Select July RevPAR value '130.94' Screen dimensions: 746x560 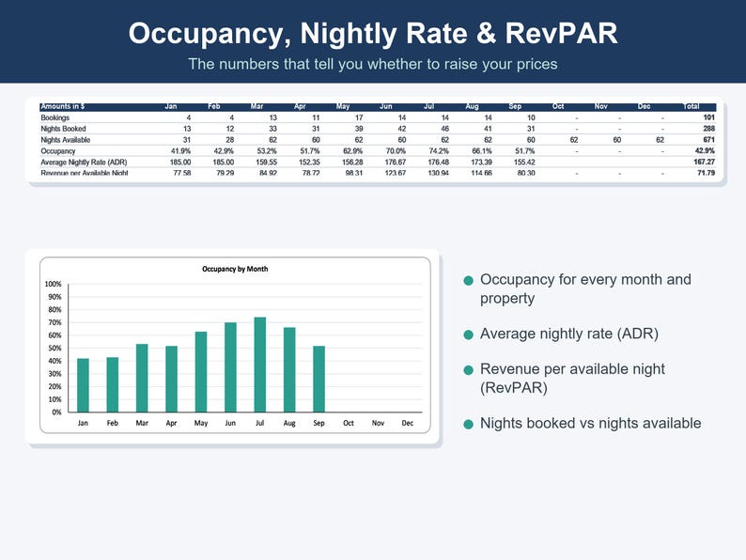click(x=439, y=173)
